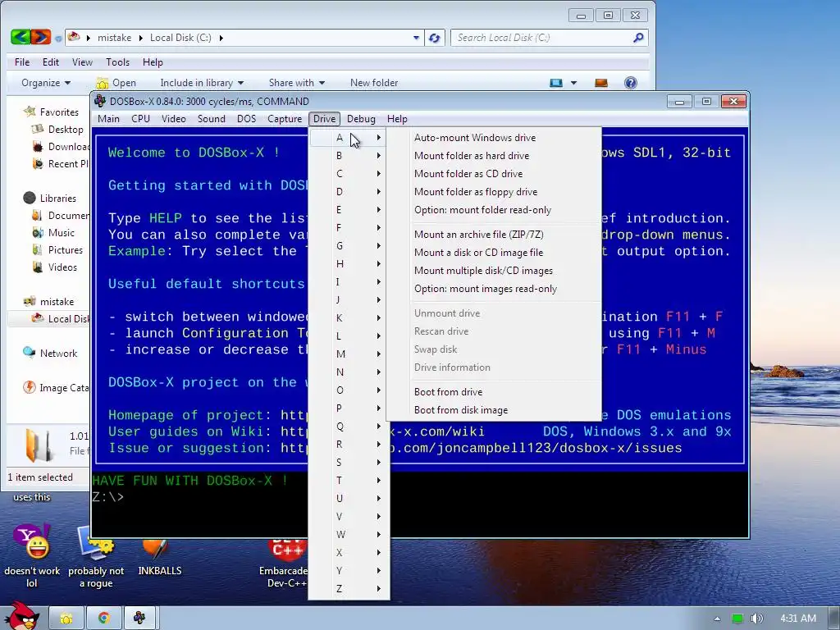The height and width of the screenshot is (630, 840).
Task: Open the CPU menu
Action: pos(140,119)
